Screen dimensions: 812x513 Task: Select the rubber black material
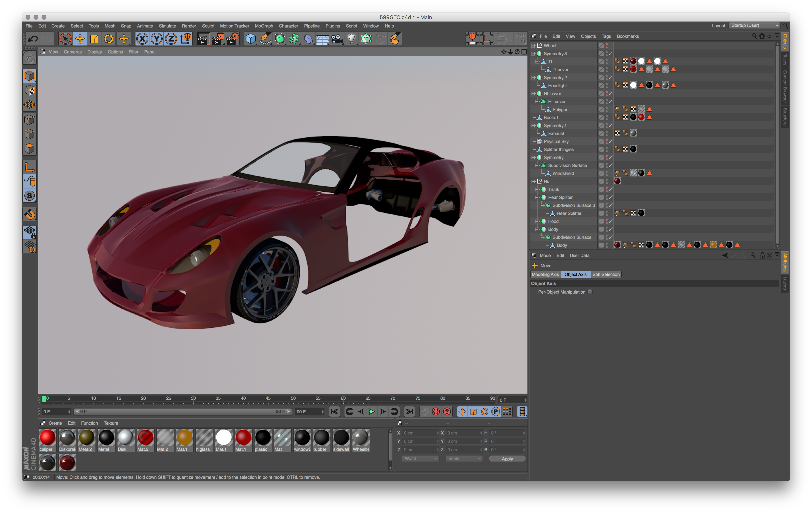tap(322, 440)
